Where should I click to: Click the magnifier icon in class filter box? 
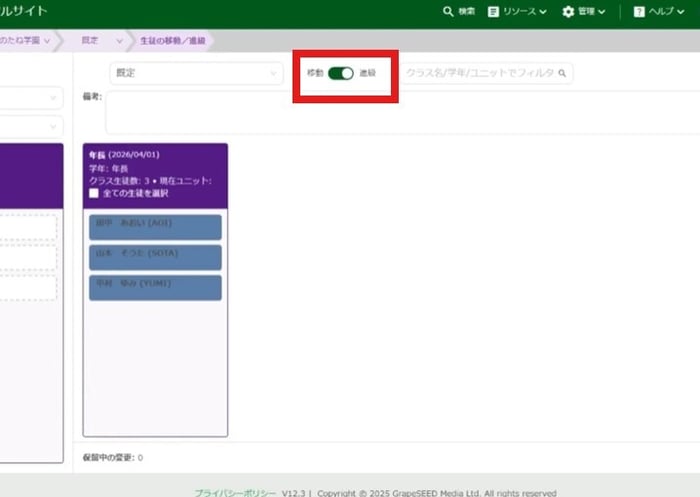pyautogui.click(x=562, y=73)
